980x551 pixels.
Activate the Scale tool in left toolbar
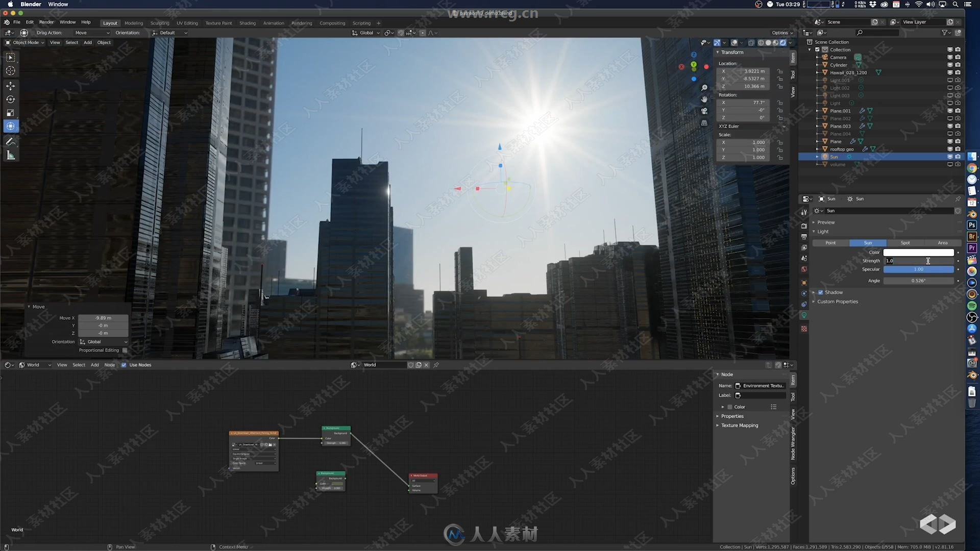[10, 113]
